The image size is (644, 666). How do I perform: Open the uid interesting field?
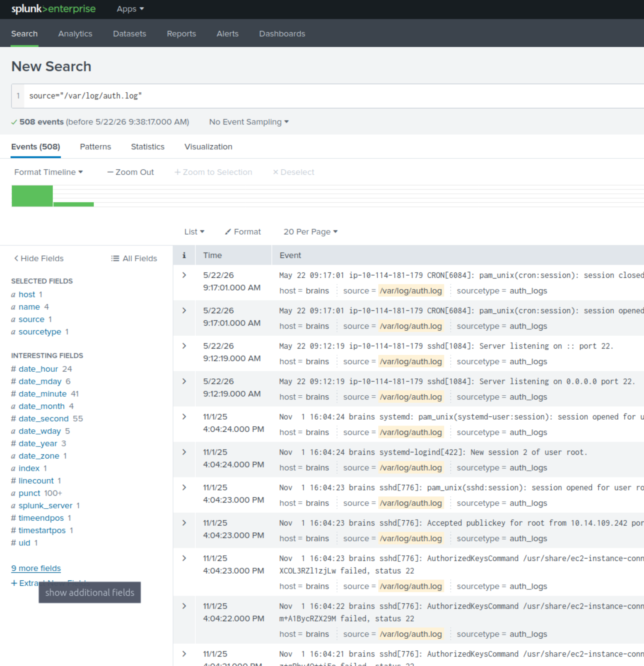pos(24,543)
